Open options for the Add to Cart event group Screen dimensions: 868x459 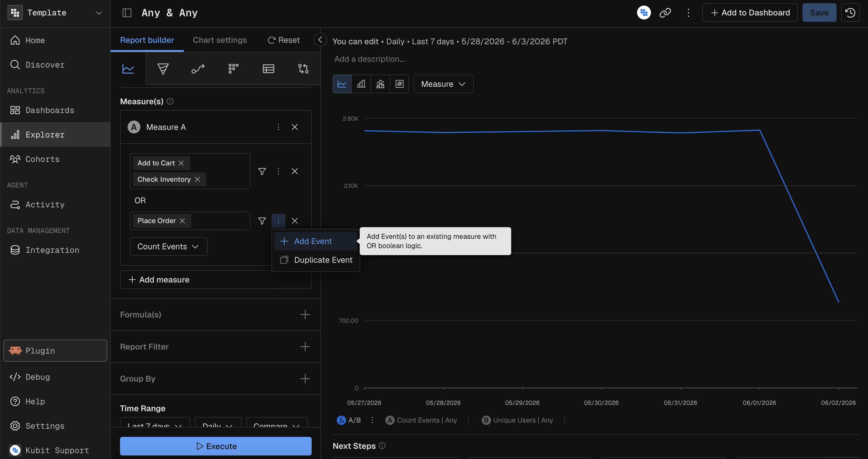tap(278, 171)
